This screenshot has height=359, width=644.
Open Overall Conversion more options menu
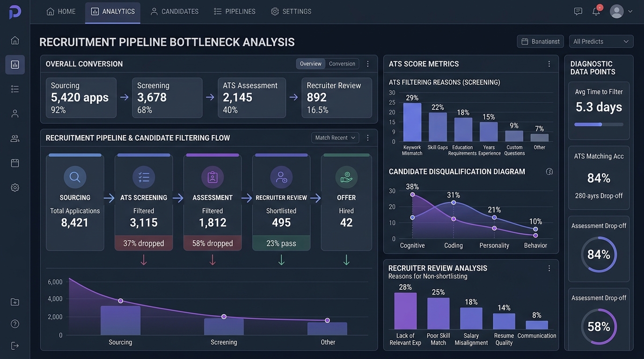tap(368, 64)
